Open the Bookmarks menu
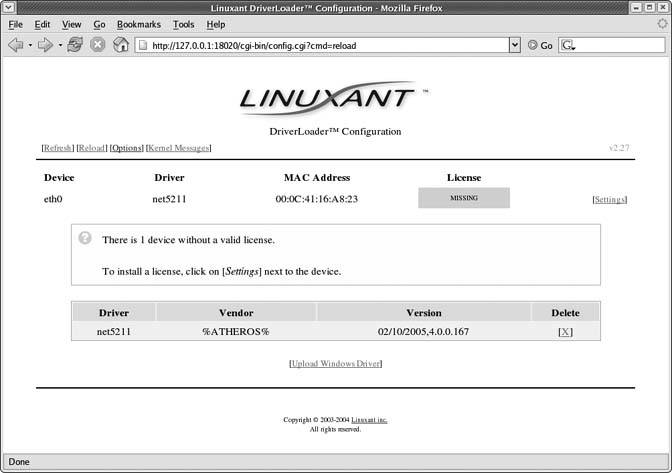This screenshot has height=473, width=672. [138, 24]
